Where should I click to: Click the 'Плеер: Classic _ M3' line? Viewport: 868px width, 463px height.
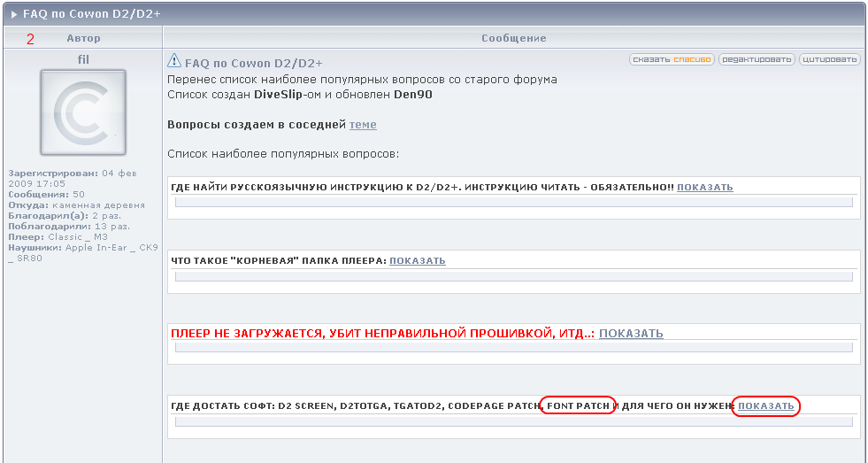click(x=58, y=236)
